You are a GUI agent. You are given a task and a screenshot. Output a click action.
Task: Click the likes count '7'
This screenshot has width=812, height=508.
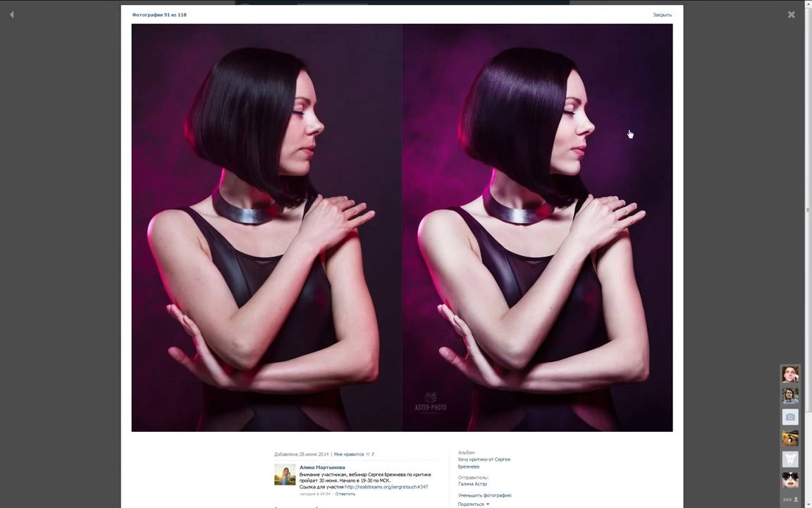[373, 454]
